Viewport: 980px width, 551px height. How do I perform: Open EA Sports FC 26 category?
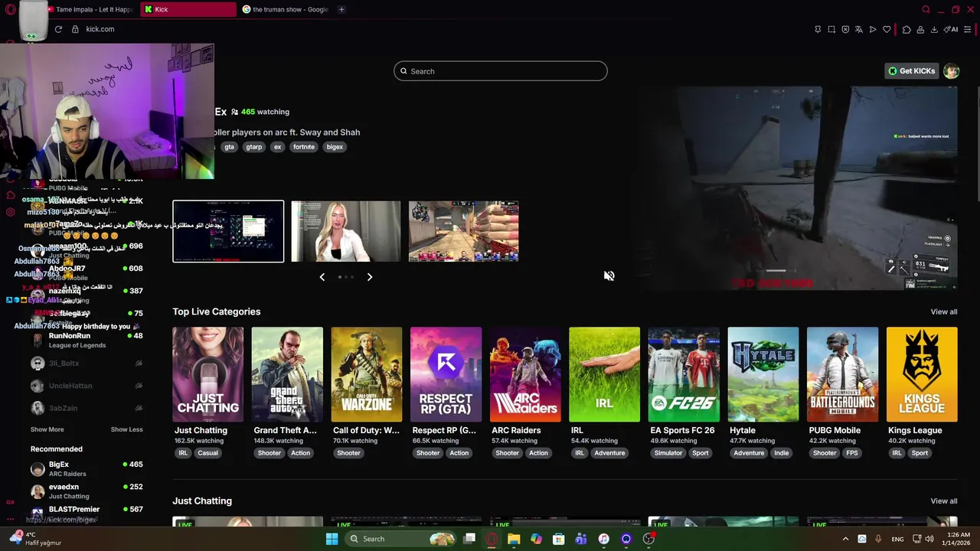coord(684,374)
